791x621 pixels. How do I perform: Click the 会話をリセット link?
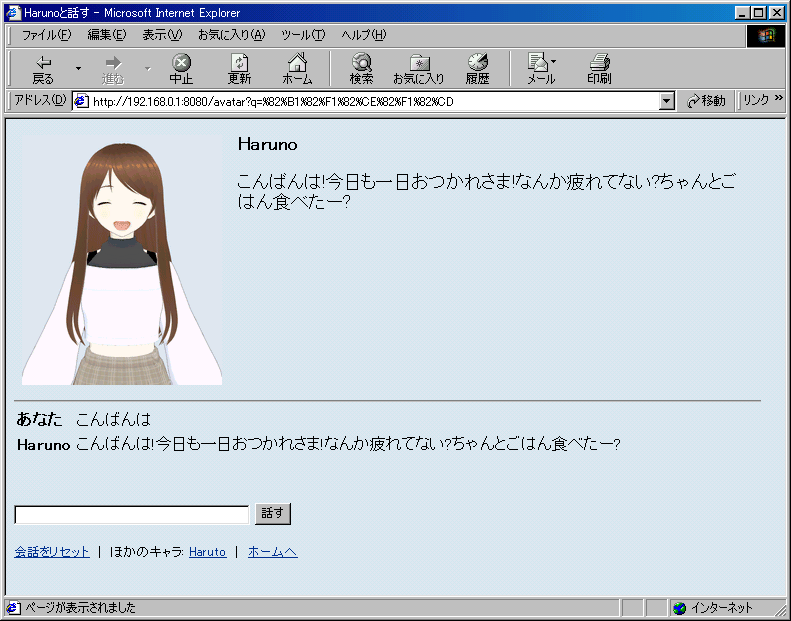click(x=52, y=552)
